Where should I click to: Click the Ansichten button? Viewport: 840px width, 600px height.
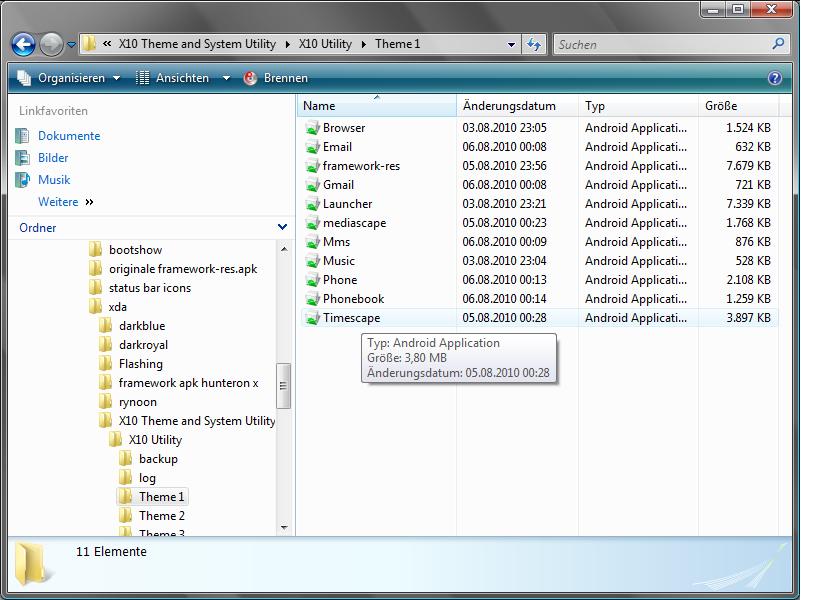pos(172,78)
